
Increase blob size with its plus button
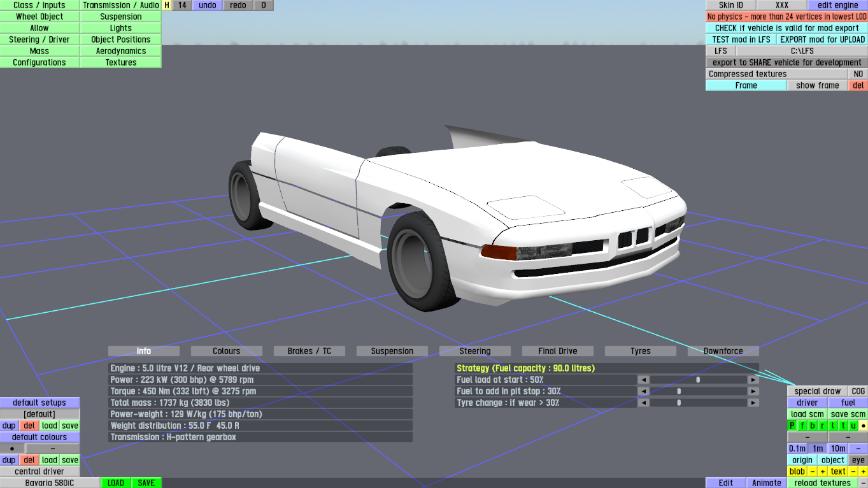(x=822, y=471)
